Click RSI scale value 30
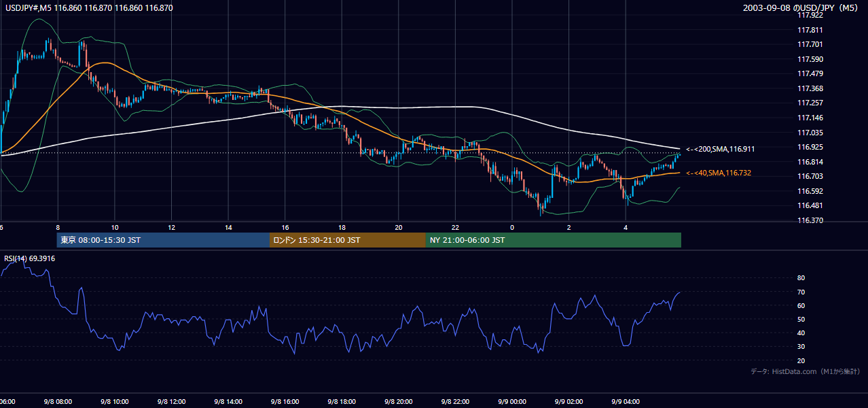 pos(801,347)
